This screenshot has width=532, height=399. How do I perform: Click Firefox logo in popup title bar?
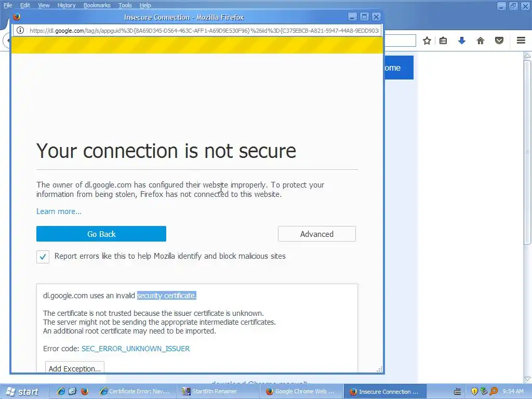point(17,17)
